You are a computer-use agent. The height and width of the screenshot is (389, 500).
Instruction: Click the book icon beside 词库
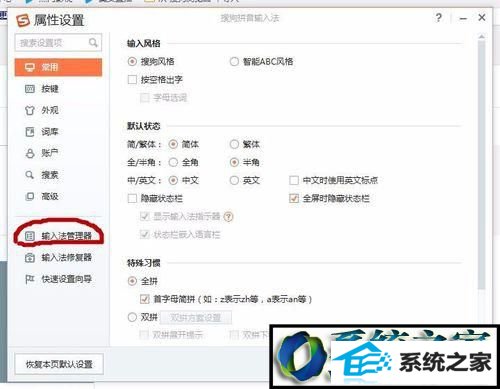pyautogui.click(x=30, y=132)
